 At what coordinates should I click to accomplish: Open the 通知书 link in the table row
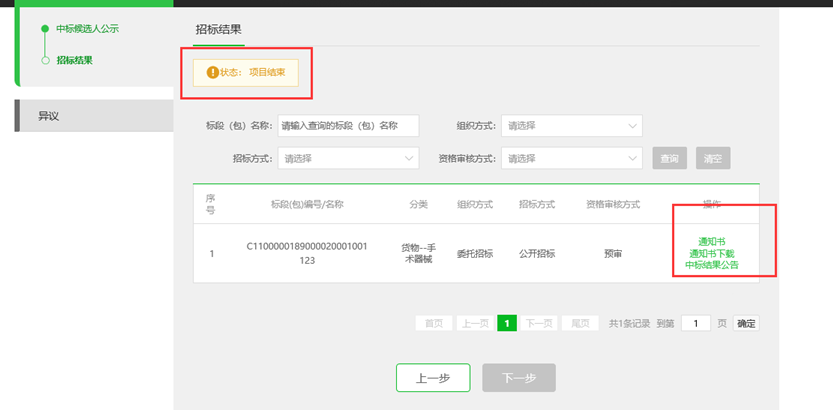(712, 242)
